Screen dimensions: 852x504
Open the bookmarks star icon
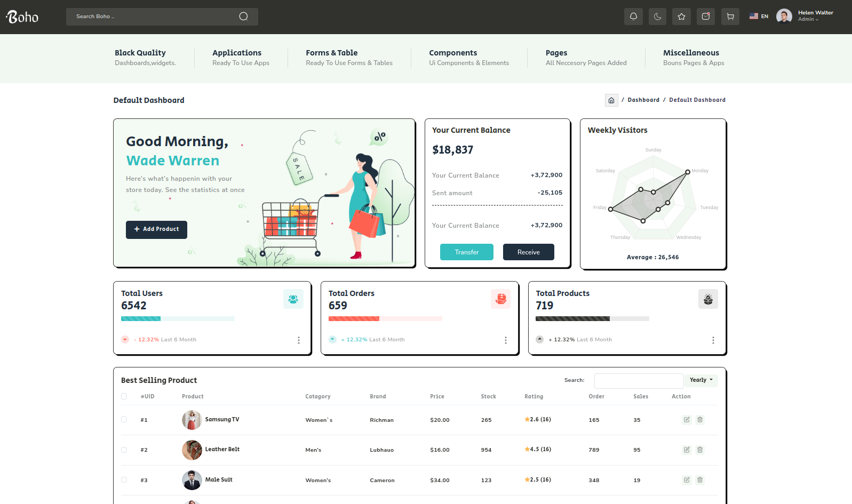click(681, 17)
